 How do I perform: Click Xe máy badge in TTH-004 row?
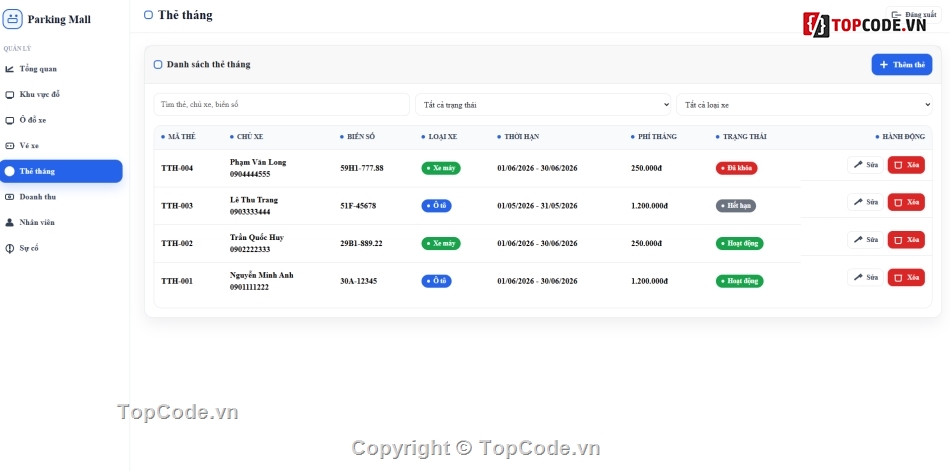tap(441, 168)
